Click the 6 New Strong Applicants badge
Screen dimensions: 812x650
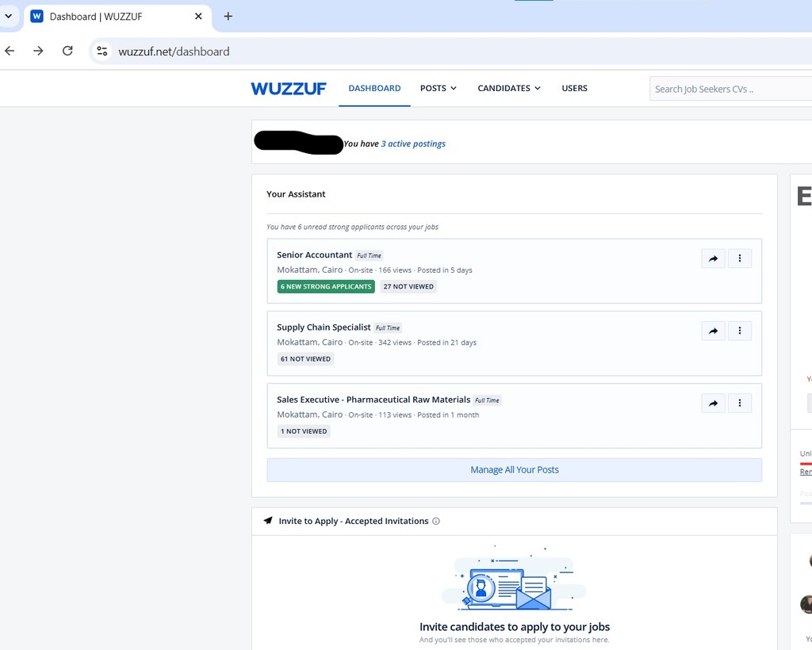point(326,287)
